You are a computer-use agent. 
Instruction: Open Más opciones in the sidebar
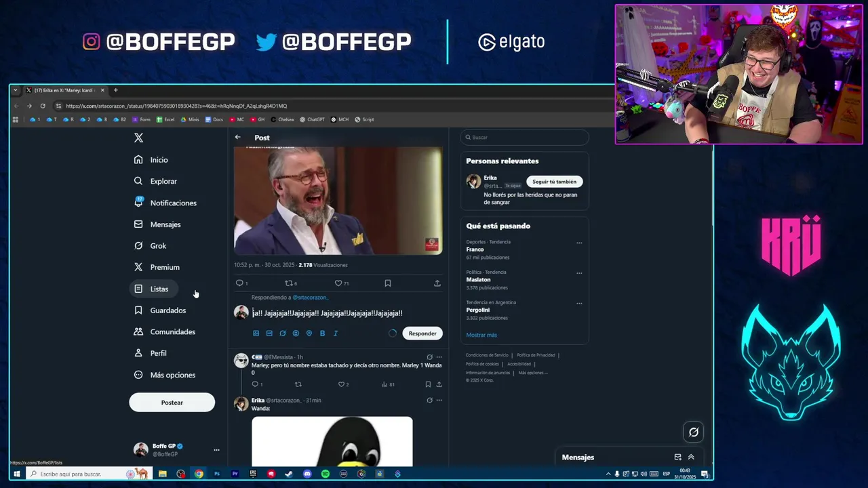coord(164,375)
